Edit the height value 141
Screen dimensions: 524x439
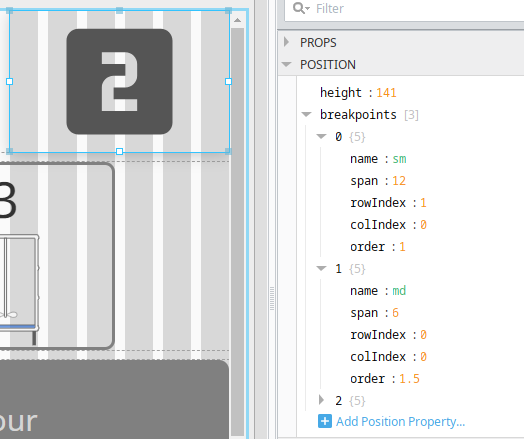click(386, 93)
